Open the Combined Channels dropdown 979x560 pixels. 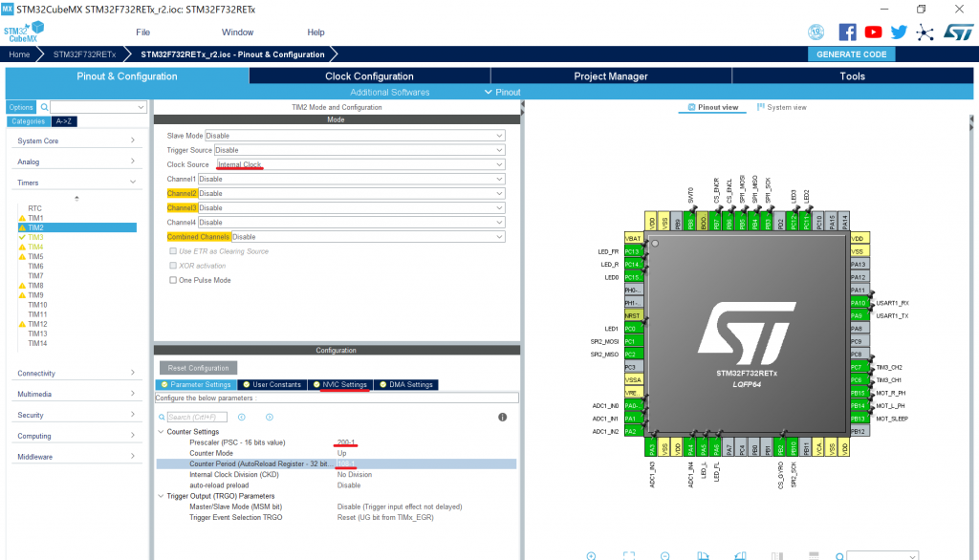pos(368,237)
